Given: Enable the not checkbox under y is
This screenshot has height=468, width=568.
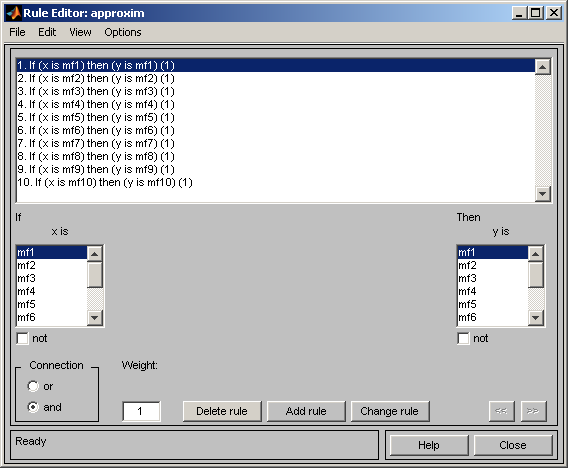Looking at the screenshot, I should 463,339.
